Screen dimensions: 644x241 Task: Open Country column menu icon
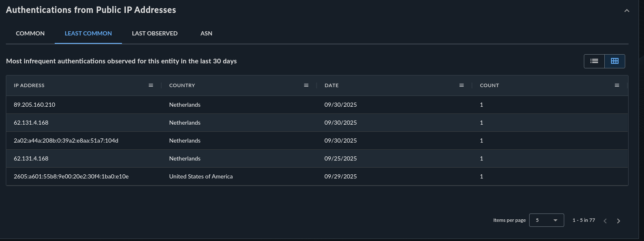tap(306, 85)
